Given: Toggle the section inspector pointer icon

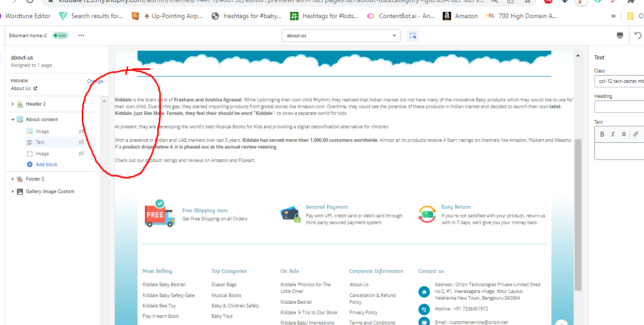Looking at the screenshot, I should [x=412, y=36].
